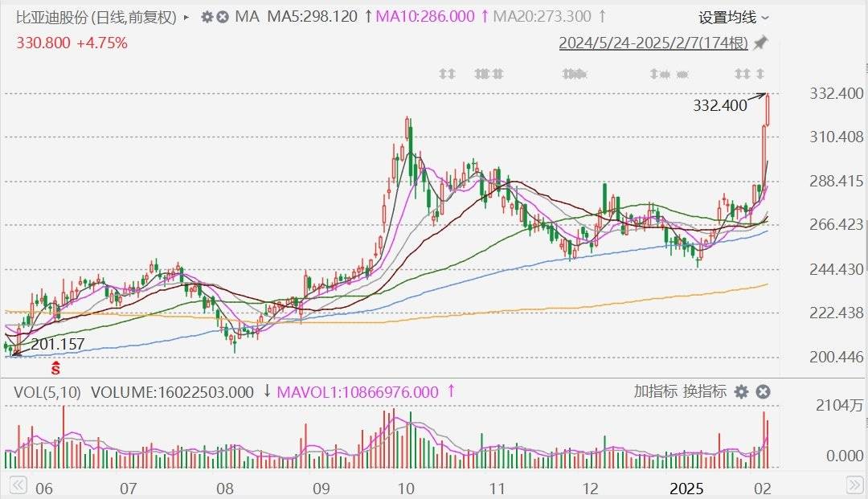Image resolution: width=868 pixels, height=499 pixels.
Task: Click 加指标 to add indicator
Action: (x=655, y=391)
